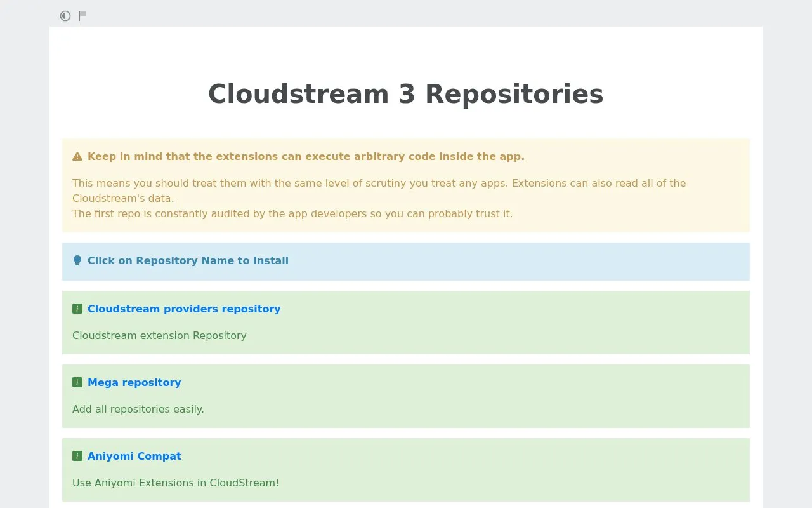Click 'Cloudstream extension Repository' description
The height and width of the screenshot is (508, 812).
pyautogui.click(x=159, y=335)
